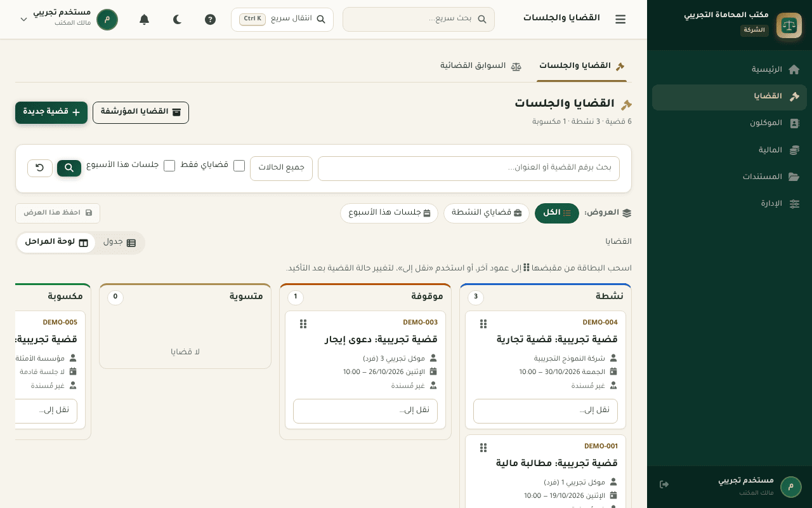Grab the drag handle on card DEMO-003
This screenshot has height=508, width=812.
pyautogui.click(x=303, y=324)
